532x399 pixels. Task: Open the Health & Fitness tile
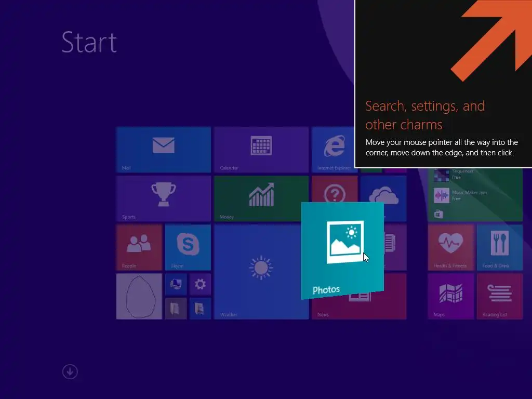point(450,247)
